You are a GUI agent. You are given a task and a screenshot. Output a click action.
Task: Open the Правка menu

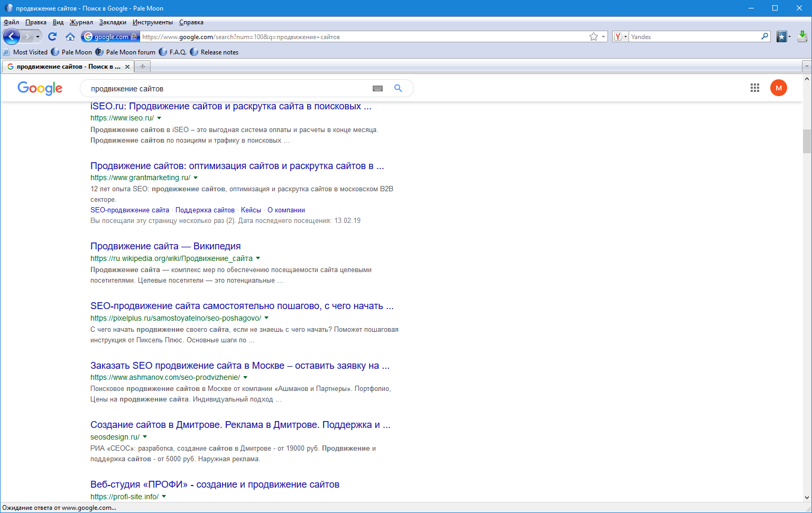tap(36, 22)
